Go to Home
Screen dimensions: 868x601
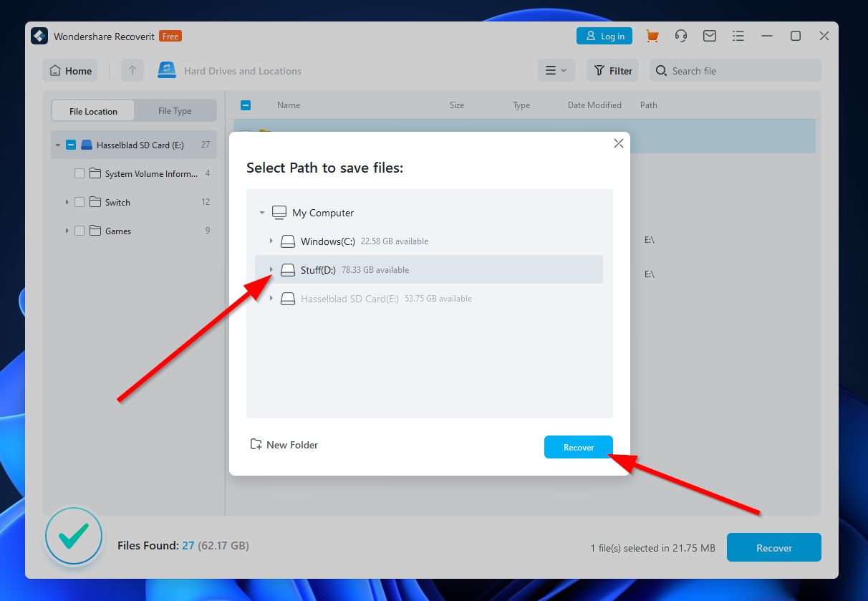coord(70,70)
